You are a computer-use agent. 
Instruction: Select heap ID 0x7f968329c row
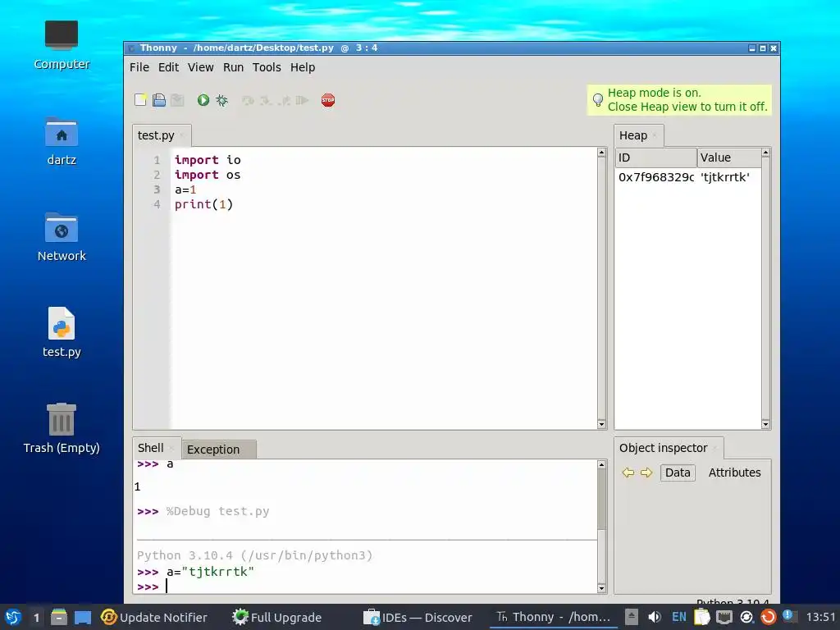click(656, 177)
